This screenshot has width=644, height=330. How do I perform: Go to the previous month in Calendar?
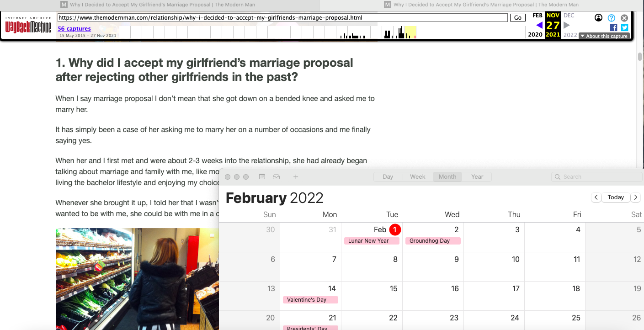coord(596,197)
